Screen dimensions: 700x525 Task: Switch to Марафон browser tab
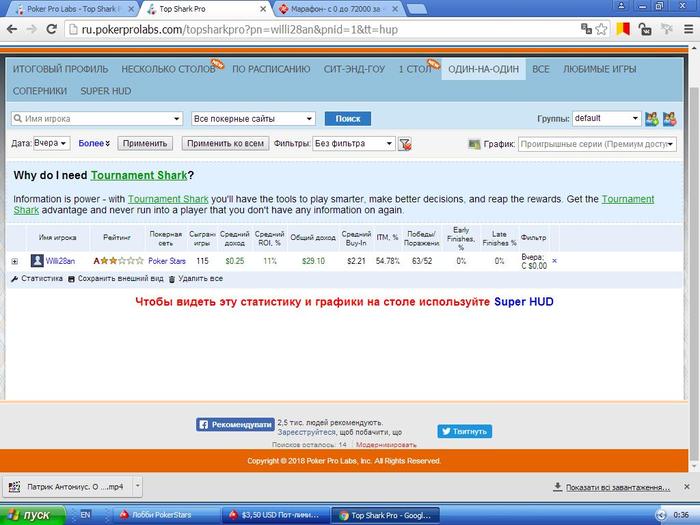point(337,9)
